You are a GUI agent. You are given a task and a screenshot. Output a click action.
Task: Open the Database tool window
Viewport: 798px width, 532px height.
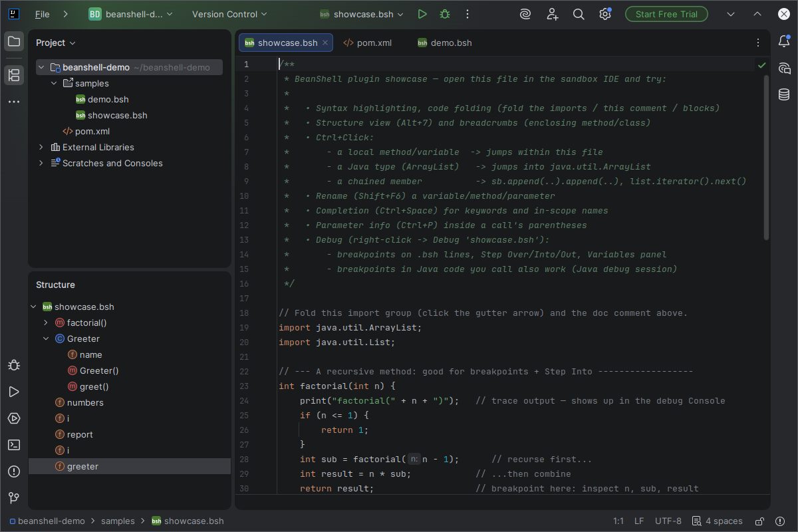pyautogui.click(x=784, y=94)
